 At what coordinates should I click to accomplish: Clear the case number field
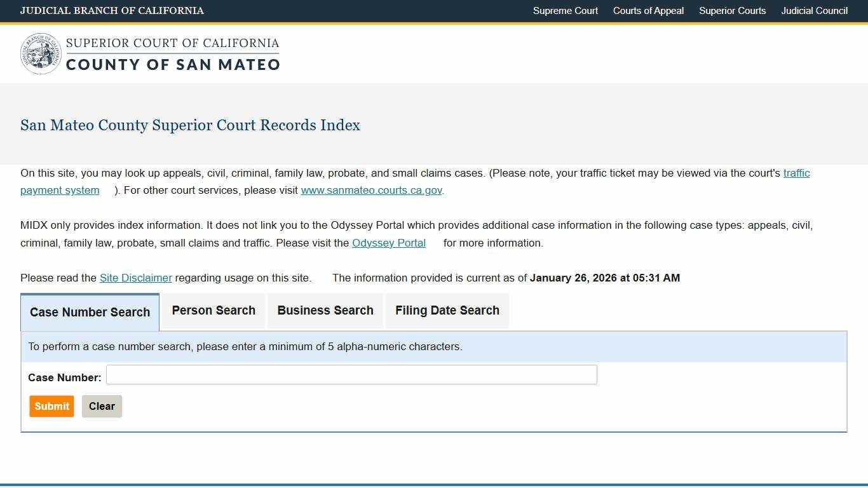pyautogui.click(x=102, y=406)
